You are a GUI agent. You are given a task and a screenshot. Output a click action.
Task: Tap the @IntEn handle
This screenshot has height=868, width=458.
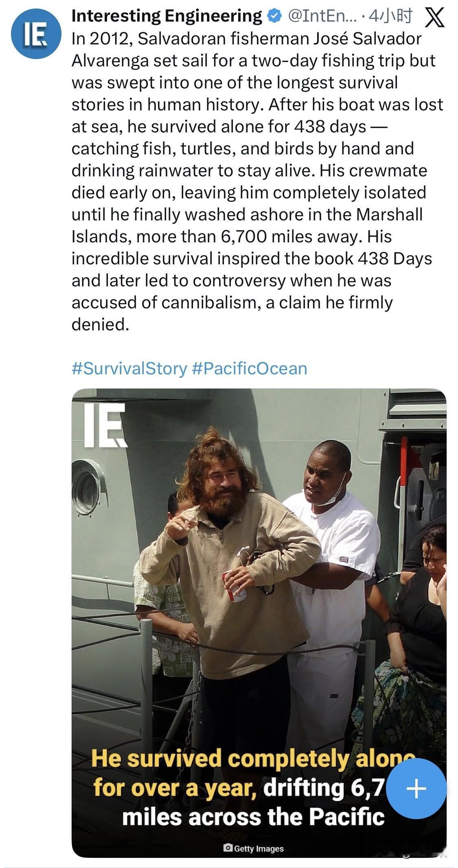[x=321, y=16]
